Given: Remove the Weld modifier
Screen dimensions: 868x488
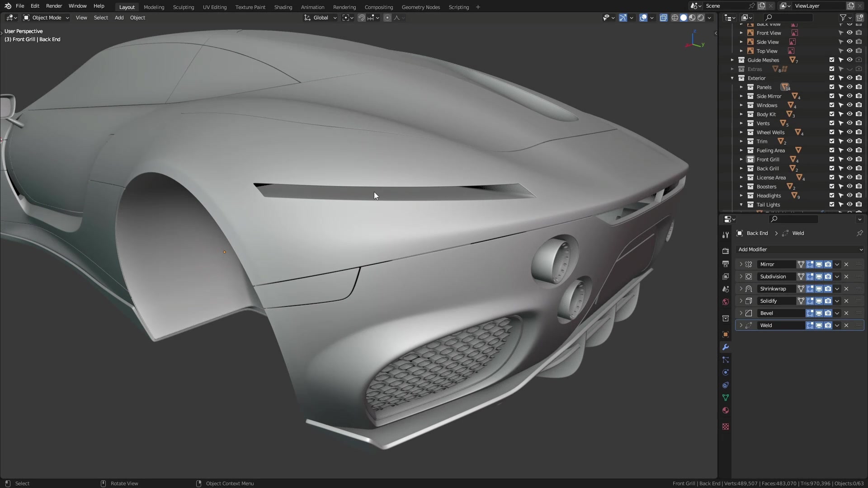Looking at the screenshot, I should click(x=846, y=325).
